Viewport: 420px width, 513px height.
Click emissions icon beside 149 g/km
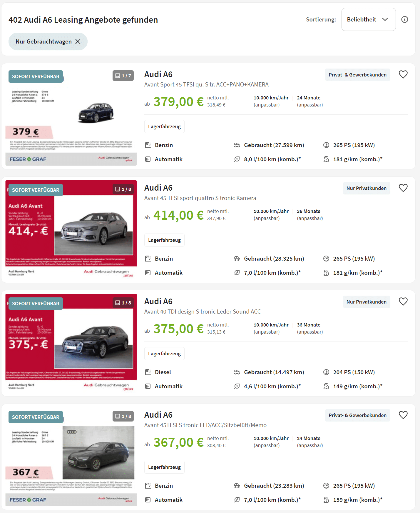point(326,386)
